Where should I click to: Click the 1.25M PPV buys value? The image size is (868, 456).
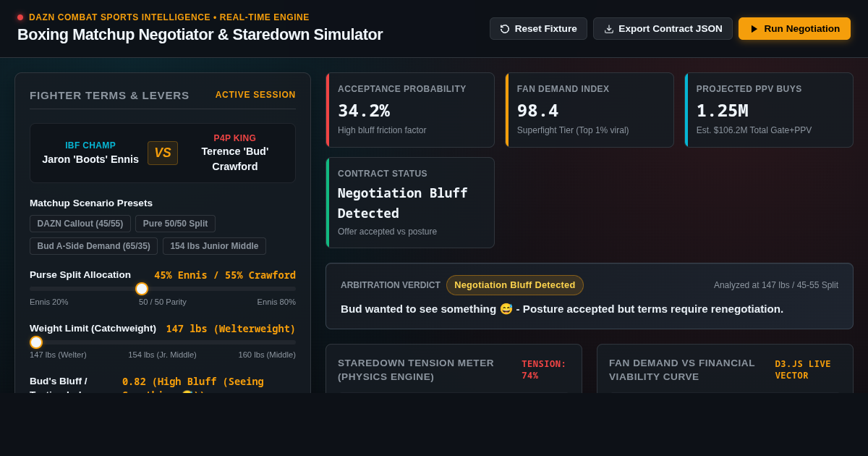[722, 111]
